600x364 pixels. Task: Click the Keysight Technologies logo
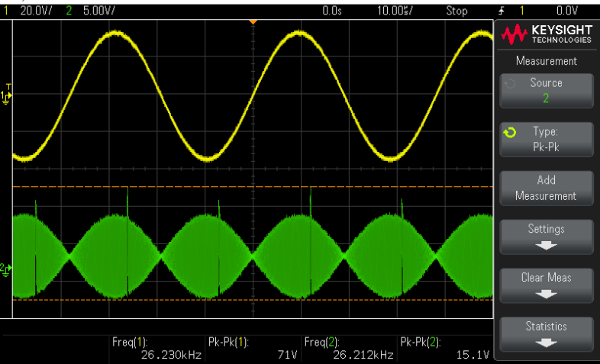(547, 34)
